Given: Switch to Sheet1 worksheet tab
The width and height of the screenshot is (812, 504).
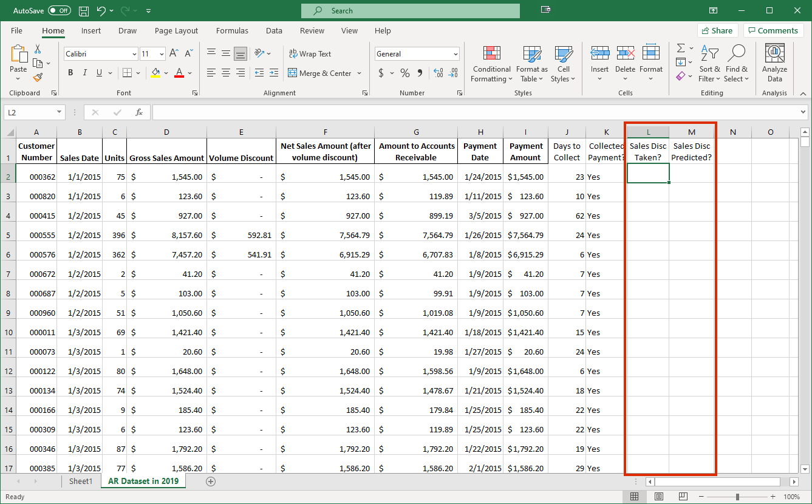Looking at the screenshot, I should pos(81,481).
